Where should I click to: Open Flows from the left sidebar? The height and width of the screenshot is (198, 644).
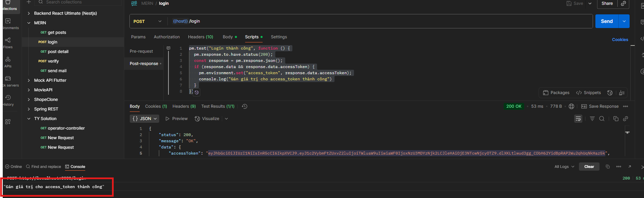[x=8, y=43]
